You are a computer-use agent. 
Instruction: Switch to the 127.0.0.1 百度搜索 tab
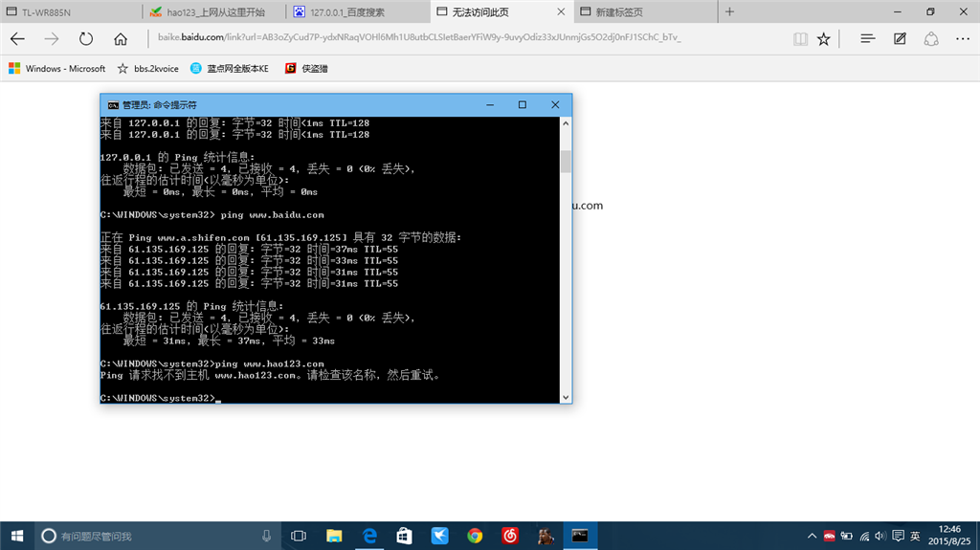[x=359, y=11]
